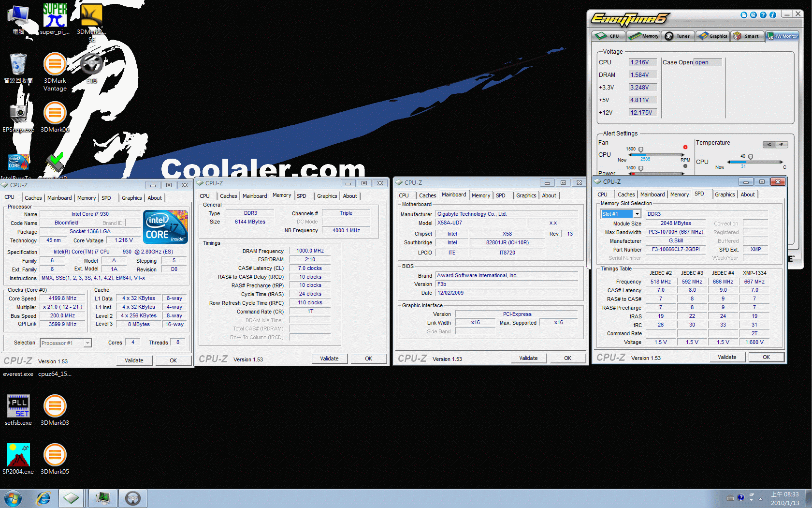Image resolution: width=812 pixels, height=508 pixels.
Task: Open the setfsb.exe PLL SET icon
Action: [18, 410]
